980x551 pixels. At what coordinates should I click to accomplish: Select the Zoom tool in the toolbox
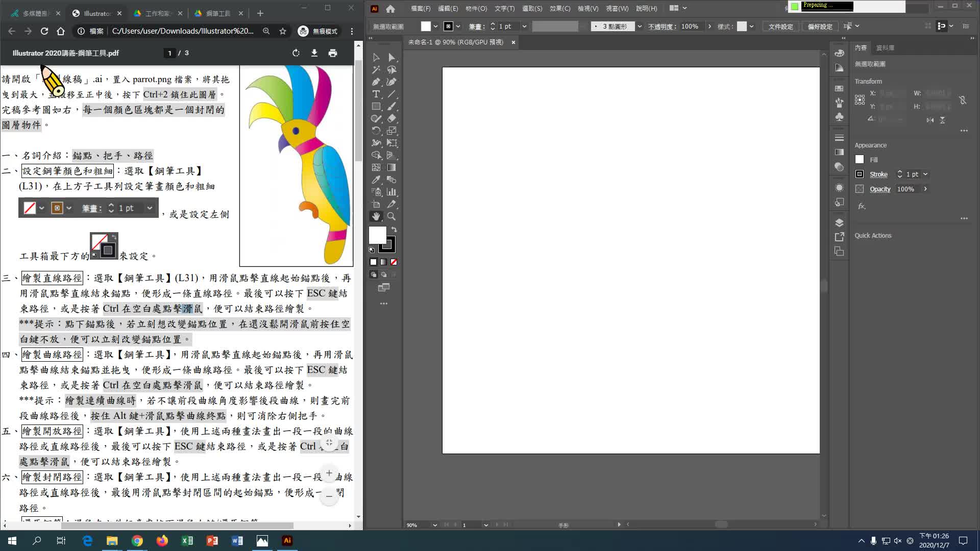(391, 217)
